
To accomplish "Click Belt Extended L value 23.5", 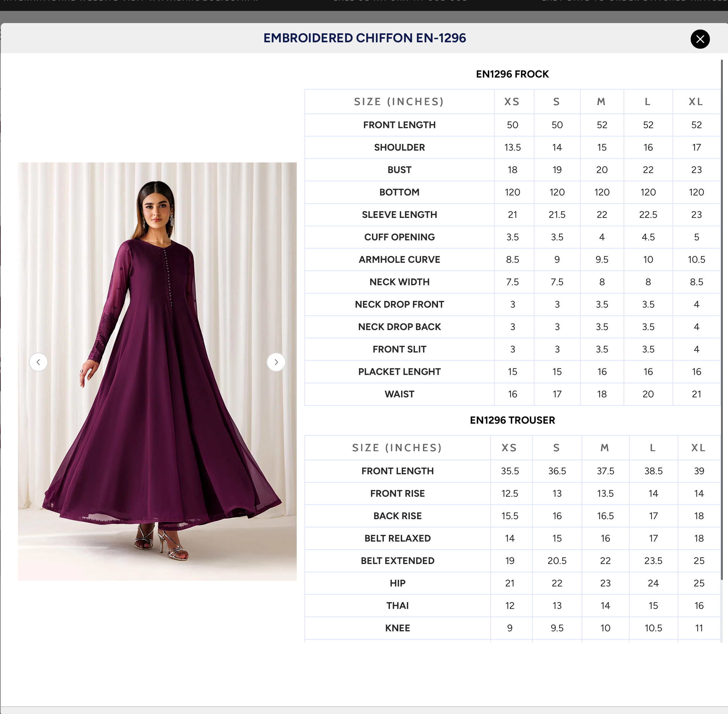I will (653, 561).
